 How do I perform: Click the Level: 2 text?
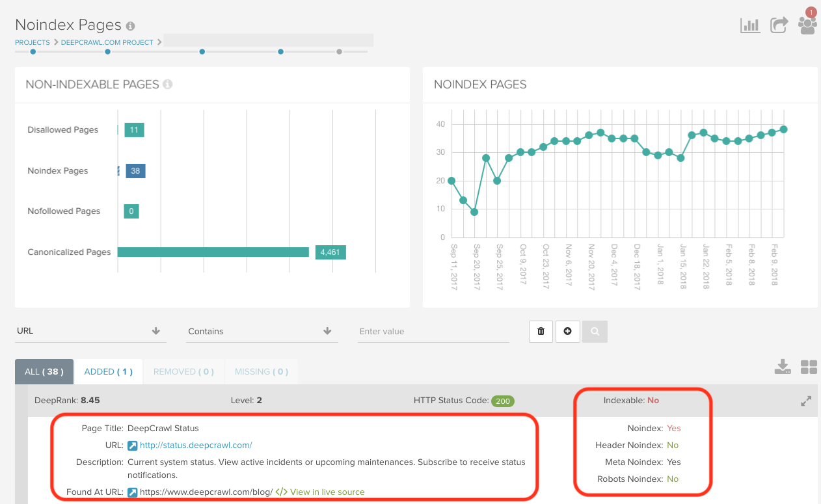[247, 401]
